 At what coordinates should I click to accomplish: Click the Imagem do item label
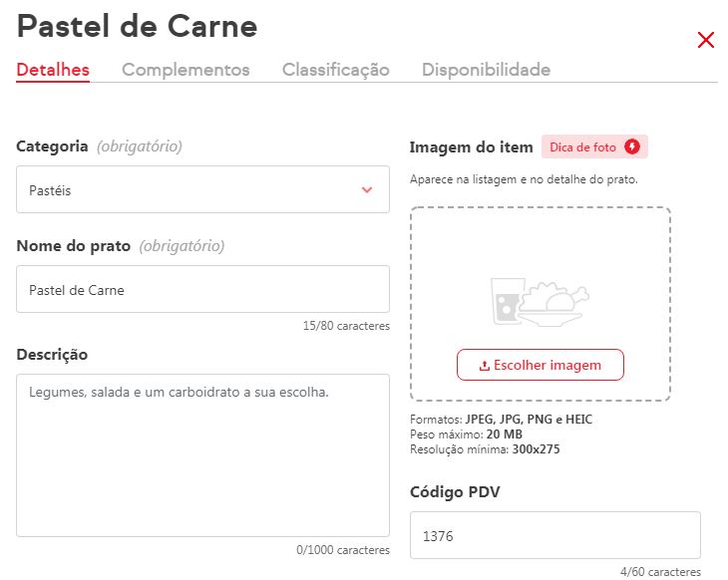click(x=471, y=147)
